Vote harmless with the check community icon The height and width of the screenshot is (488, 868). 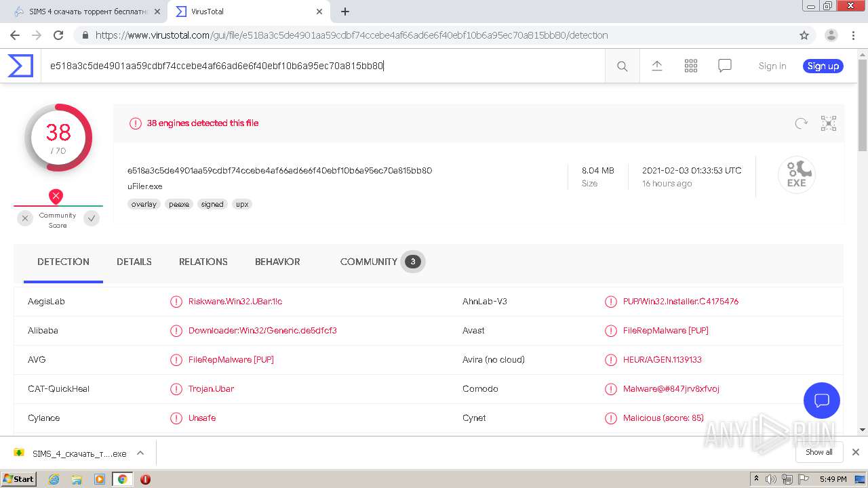pyautogui.click(x=92, y=218)
